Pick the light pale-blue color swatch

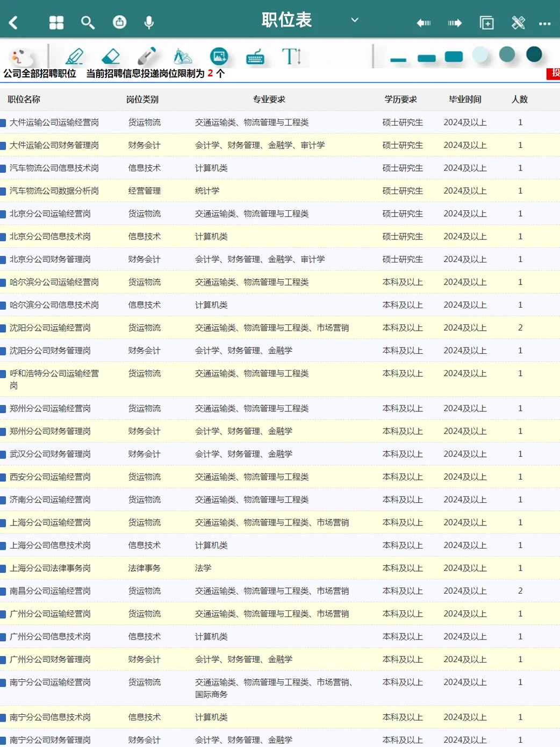click(480, 54)
